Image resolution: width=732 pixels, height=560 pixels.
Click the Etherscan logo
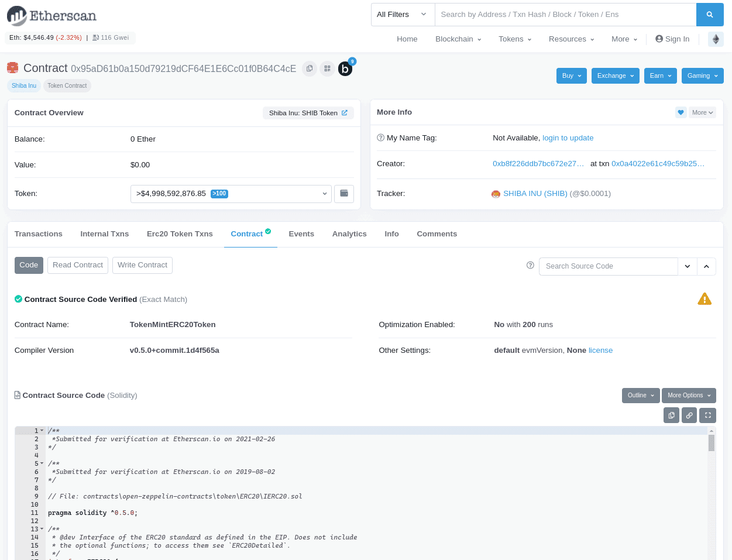pyautogui.click(x=51, y=16)
